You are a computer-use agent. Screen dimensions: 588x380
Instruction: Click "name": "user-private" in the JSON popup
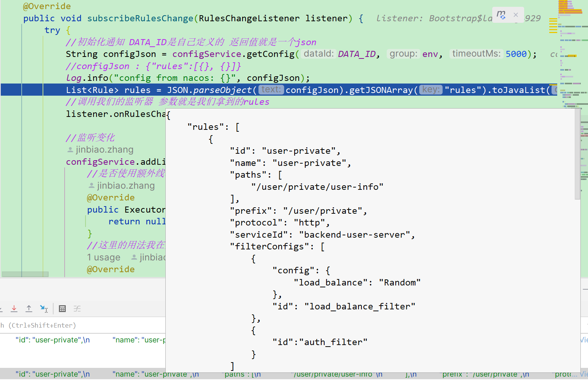point(290,163)
